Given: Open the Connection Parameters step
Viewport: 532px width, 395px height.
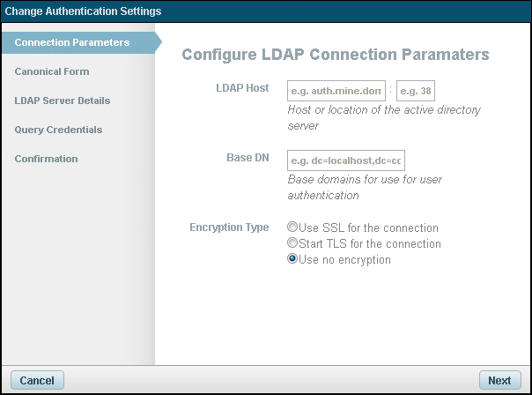Looking at the screenshot, I should coord(72,42).
